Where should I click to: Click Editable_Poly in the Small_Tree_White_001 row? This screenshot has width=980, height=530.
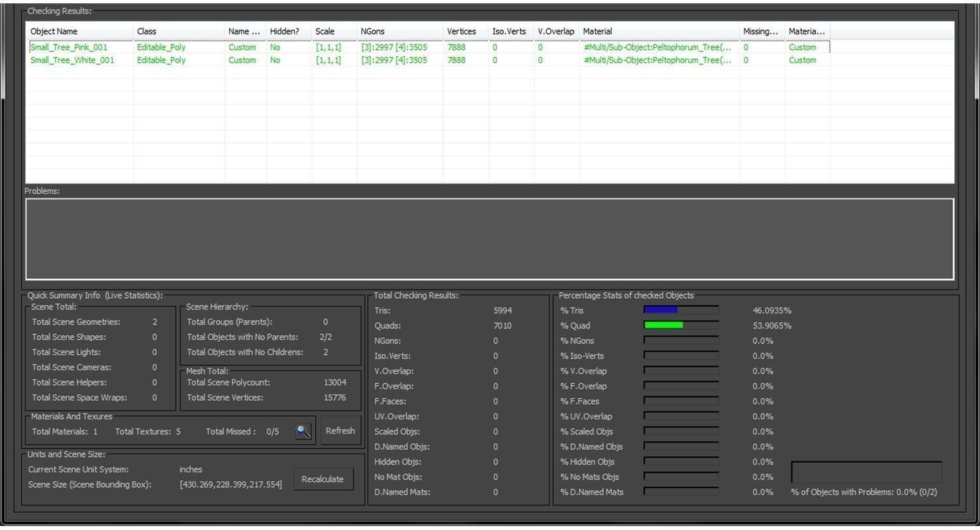162,60
